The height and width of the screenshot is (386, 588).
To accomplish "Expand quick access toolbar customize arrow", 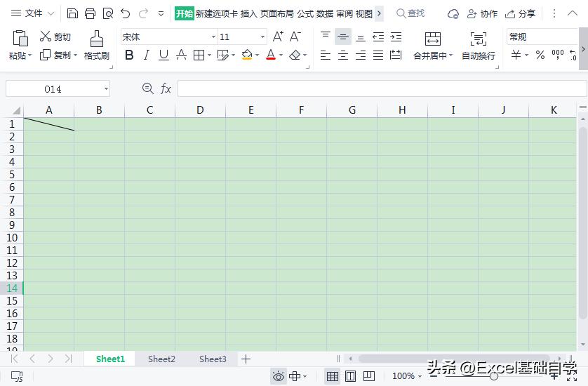I will click(x=161, y=14).
